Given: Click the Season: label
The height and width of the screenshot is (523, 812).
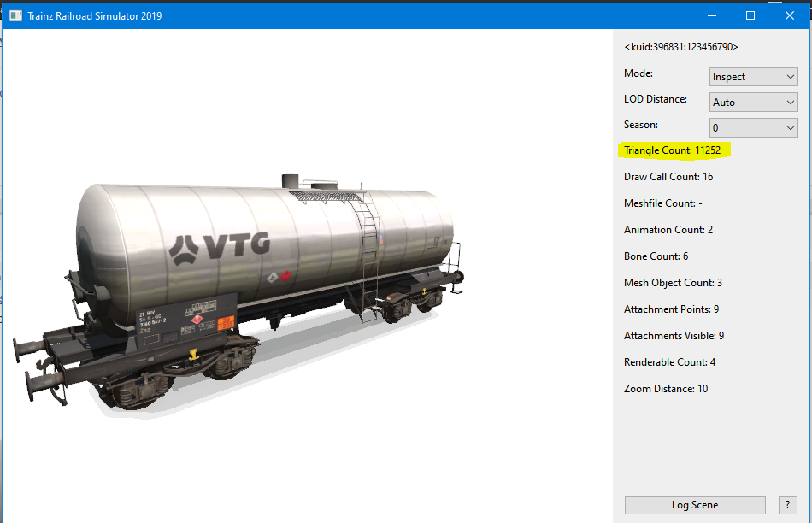Looking at the screenshot, I should pyautogui.click(x=641, y=124).
